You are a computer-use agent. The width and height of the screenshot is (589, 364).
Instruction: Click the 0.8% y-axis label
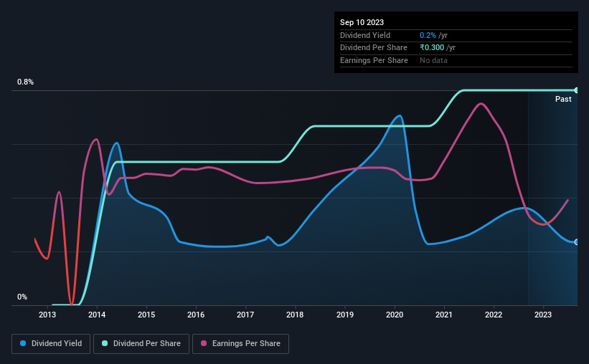point(26,82)
